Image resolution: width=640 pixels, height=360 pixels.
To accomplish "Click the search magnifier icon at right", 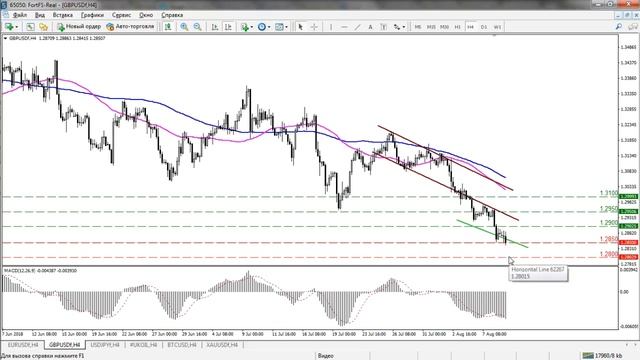I will (619, 27).
